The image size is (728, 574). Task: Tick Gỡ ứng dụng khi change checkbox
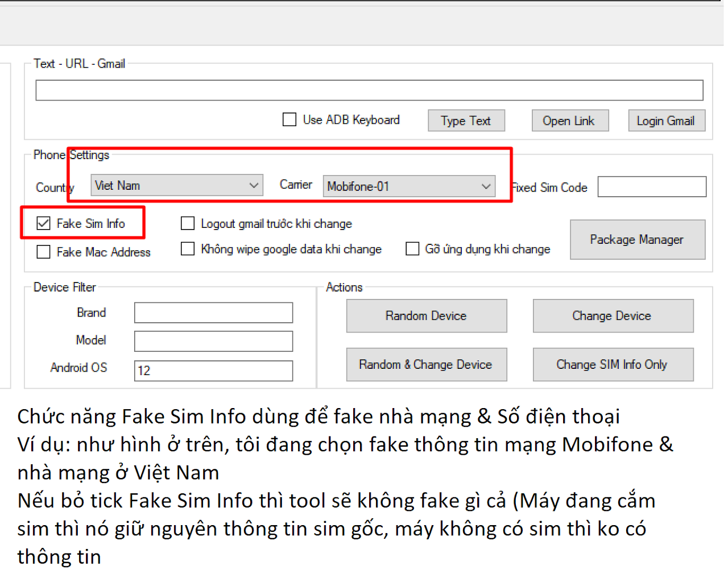click(x=412, y=249)
